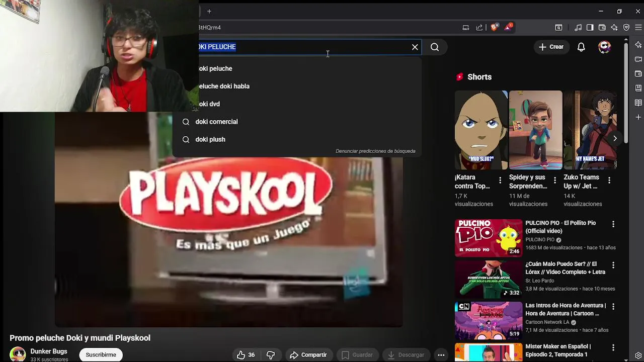Screen dimensions: 644x362
Task: Add a sidebar item with plus icon
Action: point(638,117)
